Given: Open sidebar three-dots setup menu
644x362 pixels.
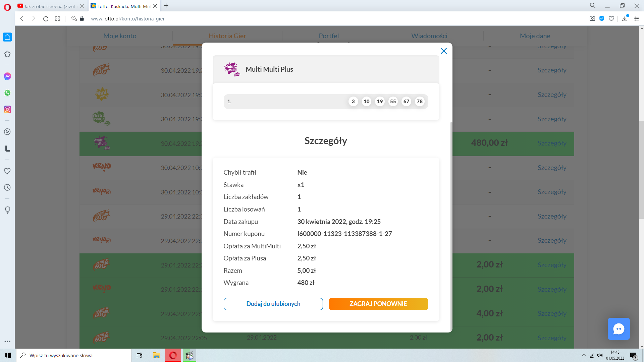Looking at the screenshot, I should [x=7, y=342].
